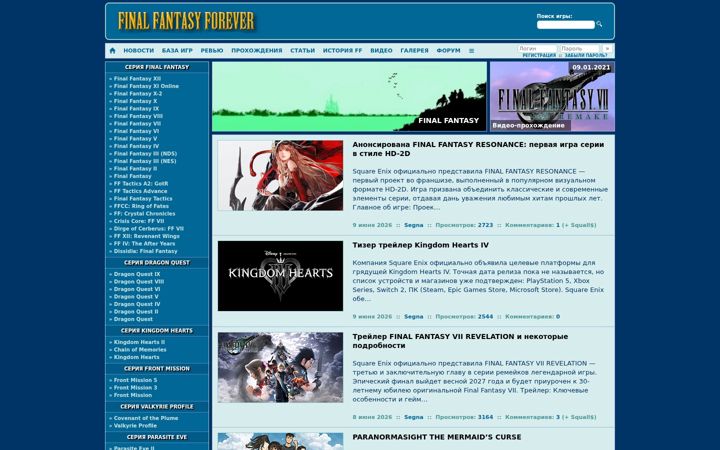Open Crisis Core: FF VII link

139,221
